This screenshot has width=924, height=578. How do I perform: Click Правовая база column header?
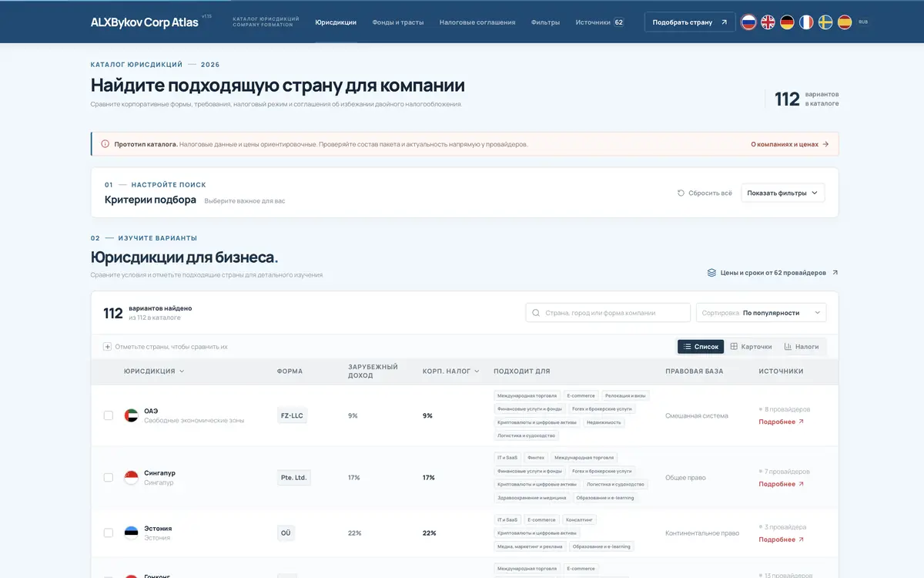coord(695,371)
